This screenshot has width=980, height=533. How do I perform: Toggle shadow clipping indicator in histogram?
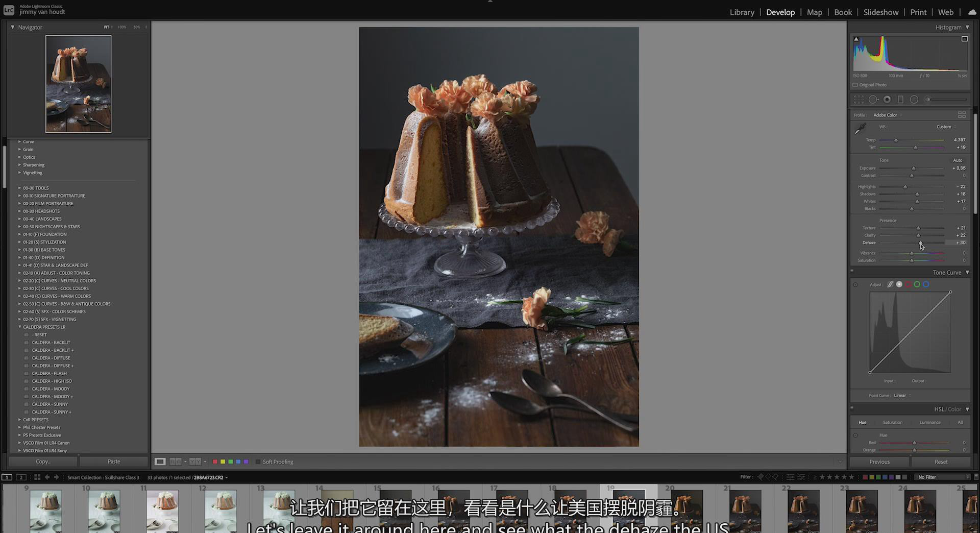856,39
